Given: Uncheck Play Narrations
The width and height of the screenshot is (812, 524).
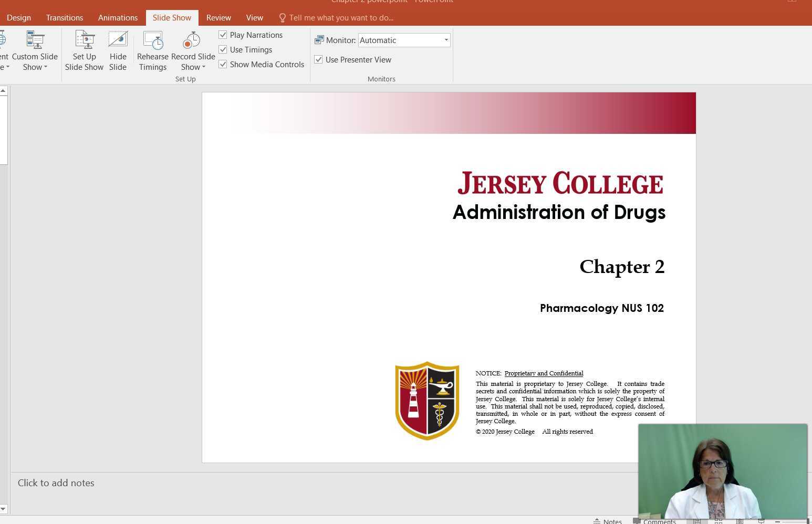Looking at the screenshot, I should [223, 35].
